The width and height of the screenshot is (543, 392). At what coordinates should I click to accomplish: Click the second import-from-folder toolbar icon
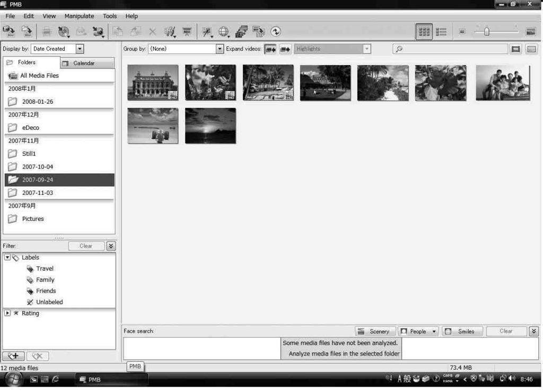coord(27,31)
